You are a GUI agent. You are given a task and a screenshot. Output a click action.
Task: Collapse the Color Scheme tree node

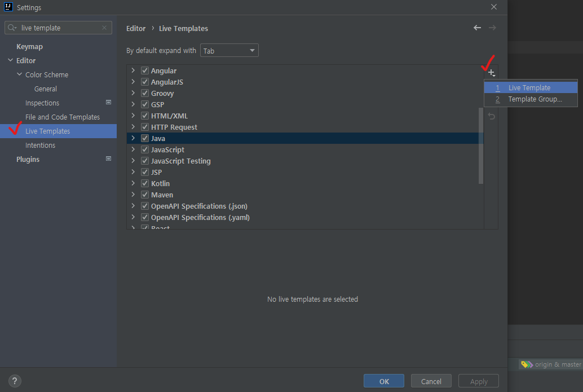click(19, 74)
